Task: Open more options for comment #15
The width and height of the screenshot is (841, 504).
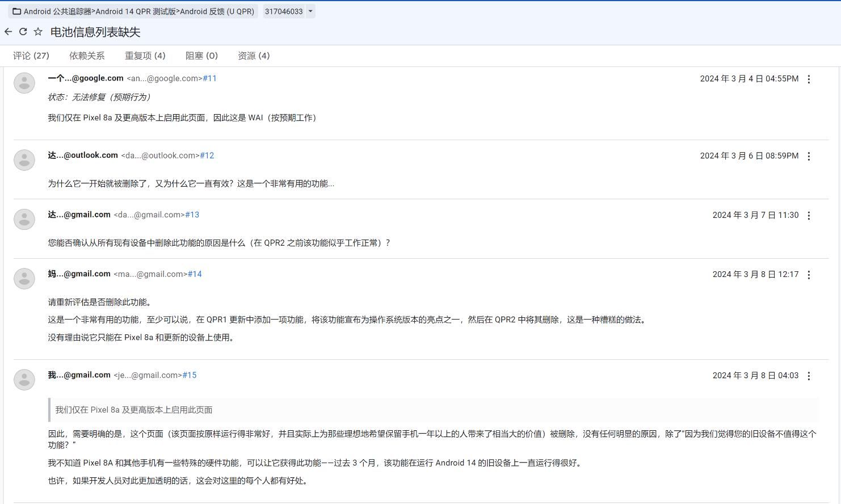Action: [809, 376]
